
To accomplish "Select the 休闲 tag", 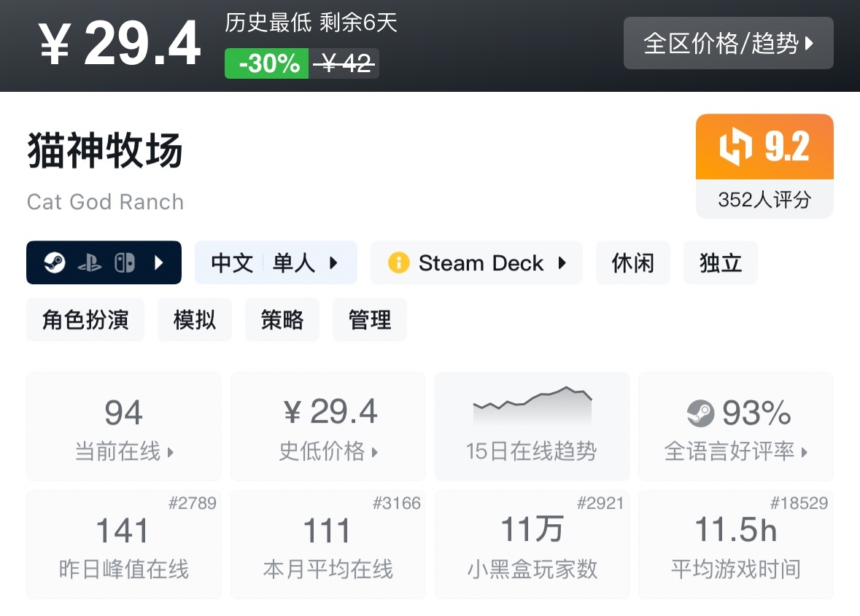I will pyautogui.click(x=632, y=262).
